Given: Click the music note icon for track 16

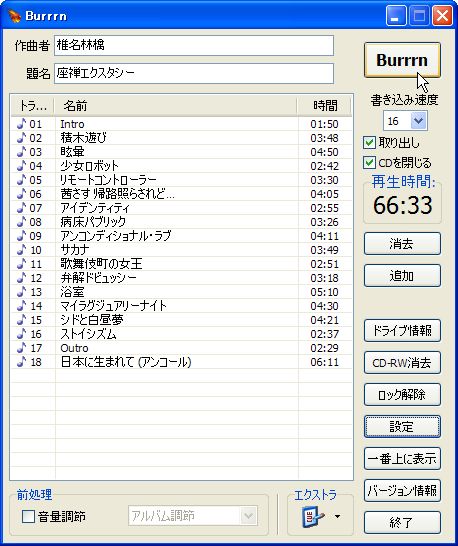Looking at the screenshot, I should (22, 334).
